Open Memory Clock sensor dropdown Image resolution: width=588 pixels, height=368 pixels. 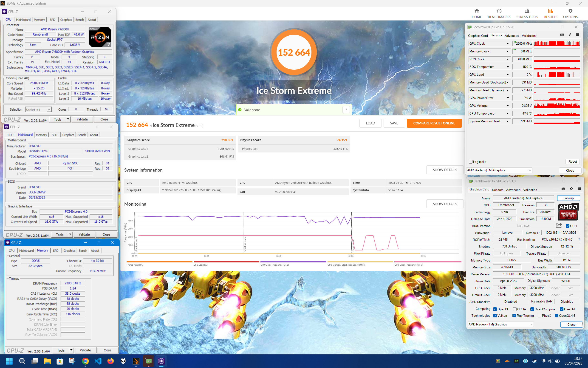click(x=508, y=51)
